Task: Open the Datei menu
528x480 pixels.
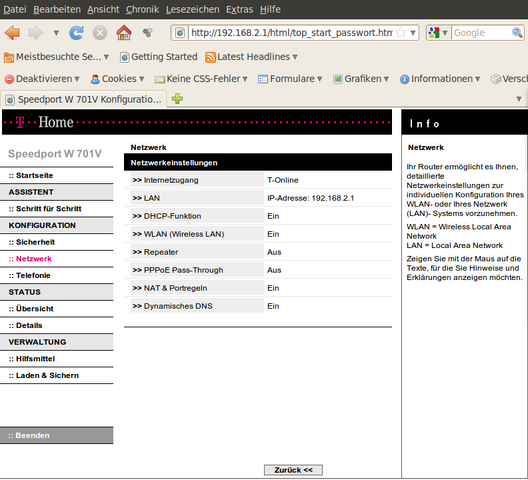Action: [15, 9]
